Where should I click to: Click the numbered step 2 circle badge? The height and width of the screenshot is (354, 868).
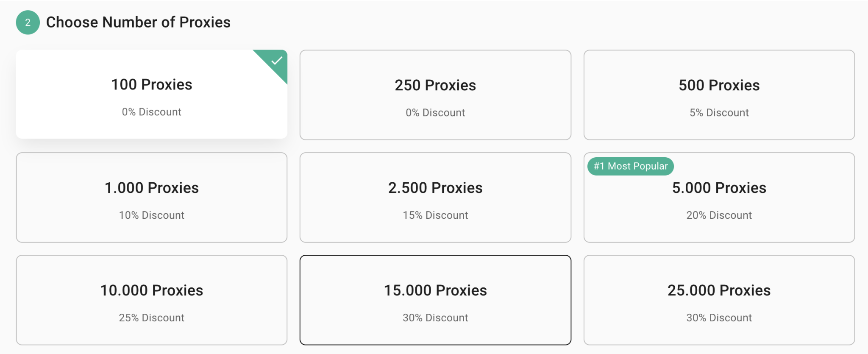pyautogui.click(x=27, y=22)
